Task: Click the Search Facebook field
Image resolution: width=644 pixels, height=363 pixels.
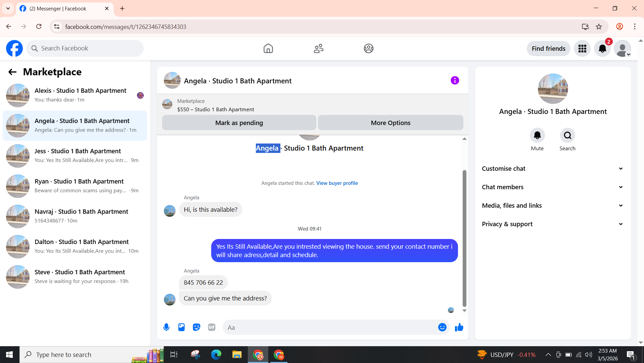Action: [x=85, y=48]
